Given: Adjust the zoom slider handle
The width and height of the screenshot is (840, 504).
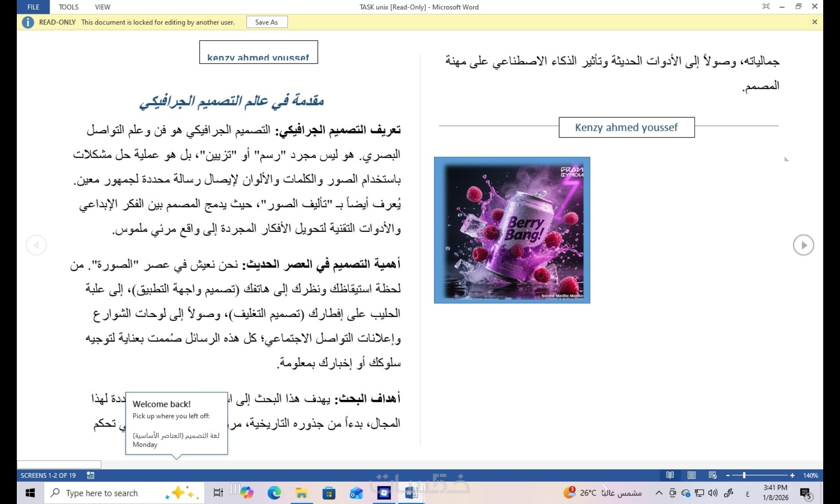Looking at the screenshot, I should [x=744, y=475].
